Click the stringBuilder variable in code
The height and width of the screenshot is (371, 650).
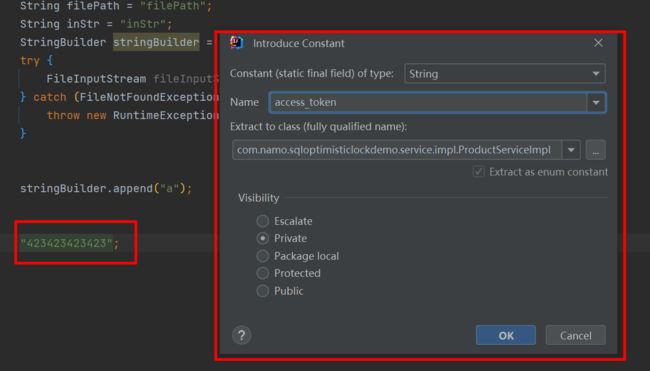(156, 42)
